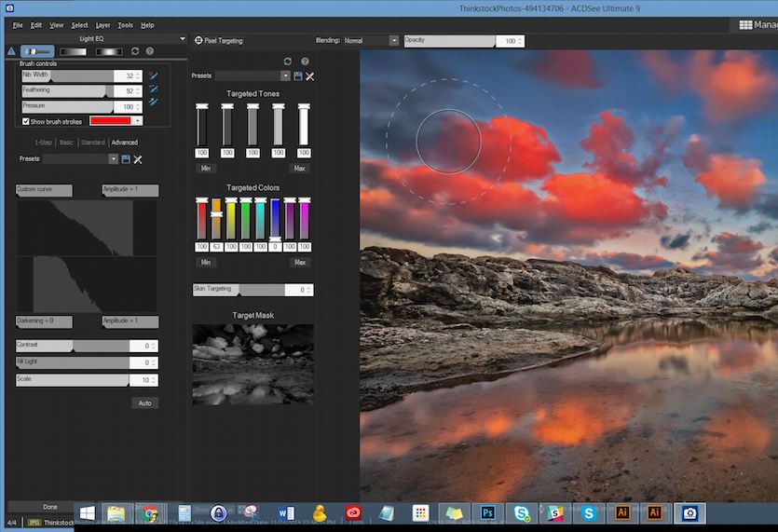Switch to the Basic tab
The width and height of the screenshot is (778, 532).
coord(66,143)
